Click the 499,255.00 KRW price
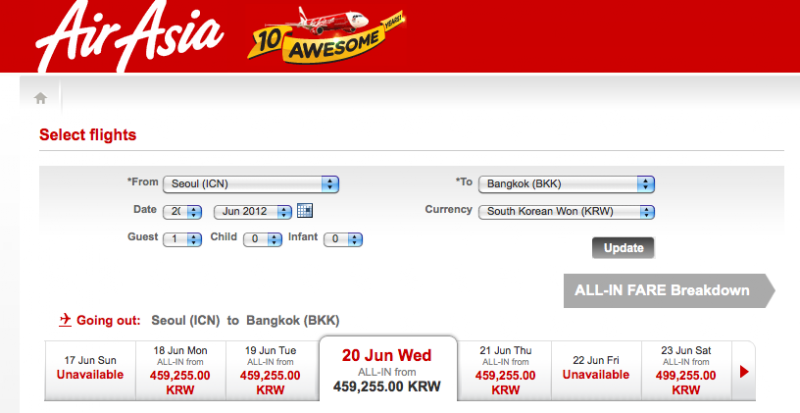This screenshot has height=413, width=800. click(686, 383)
